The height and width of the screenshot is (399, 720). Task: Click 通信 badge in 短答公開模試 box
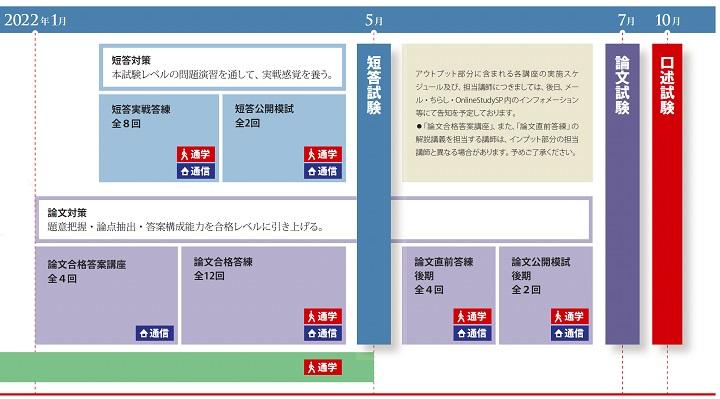click(x=323, y=171)
